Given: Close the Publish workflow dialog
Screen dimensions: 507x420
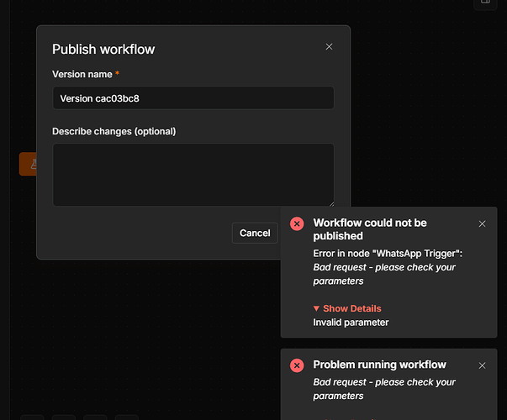Looking at the screenshot, I should click(x=329, y=47).
